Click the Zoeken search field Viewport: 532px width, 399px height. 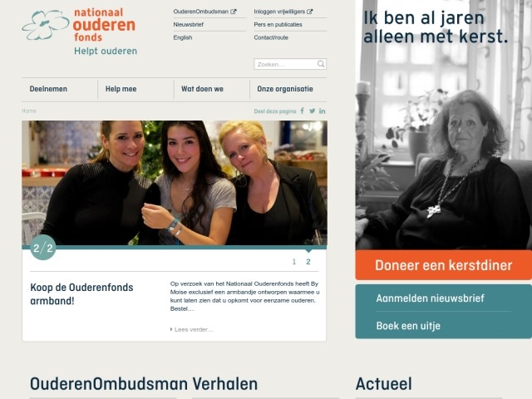pos(286,64)
